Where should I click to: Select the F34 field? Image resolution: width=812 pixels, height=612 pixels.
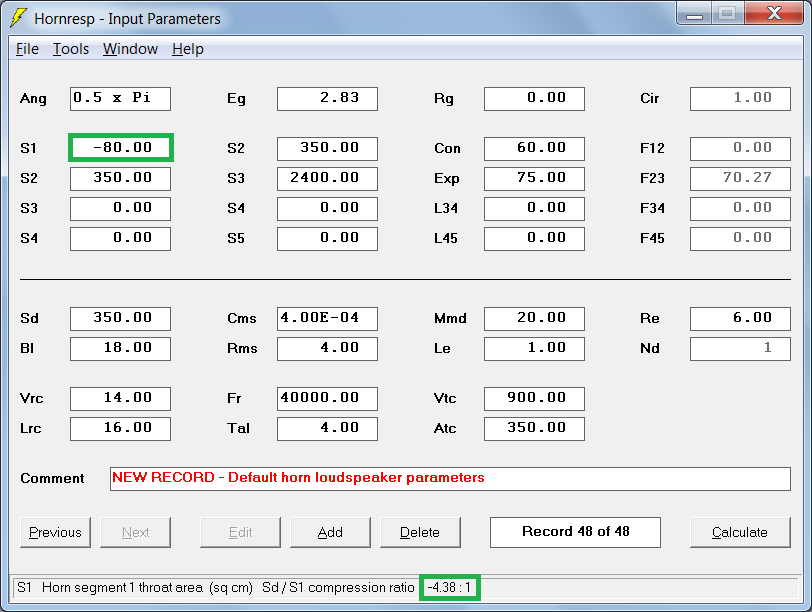(x=741, y=209)
